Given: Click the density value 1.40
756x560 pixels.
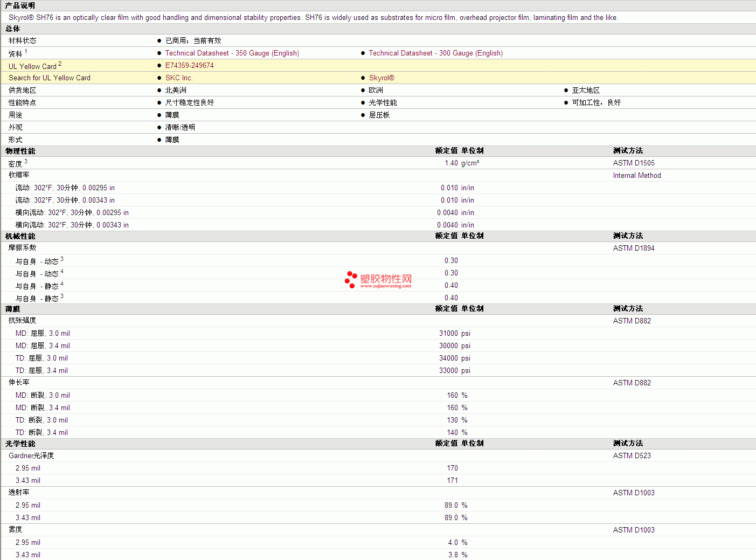Looking at the screenshot, I should 451,163.
